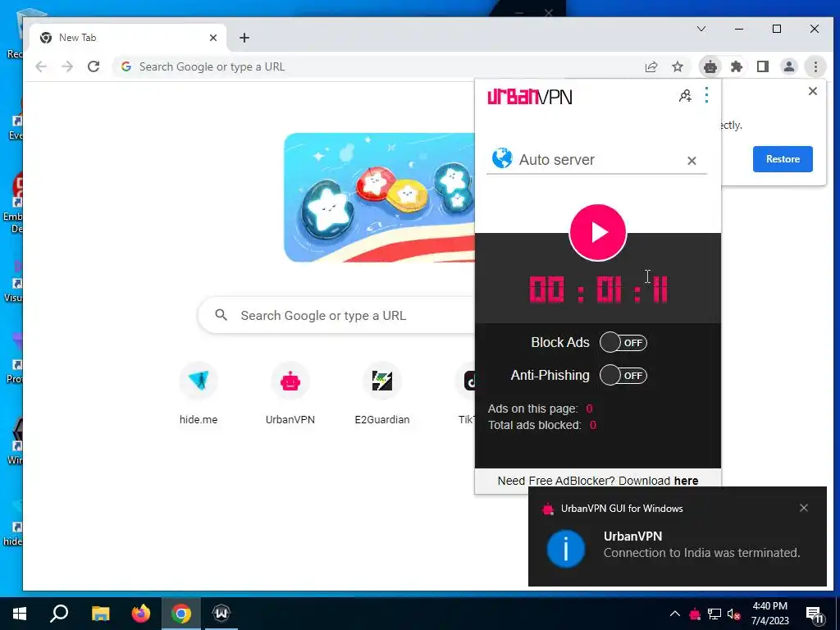
Task: Open Windows taskbar search
Action: pyautogui.click(x=59, y=614)
